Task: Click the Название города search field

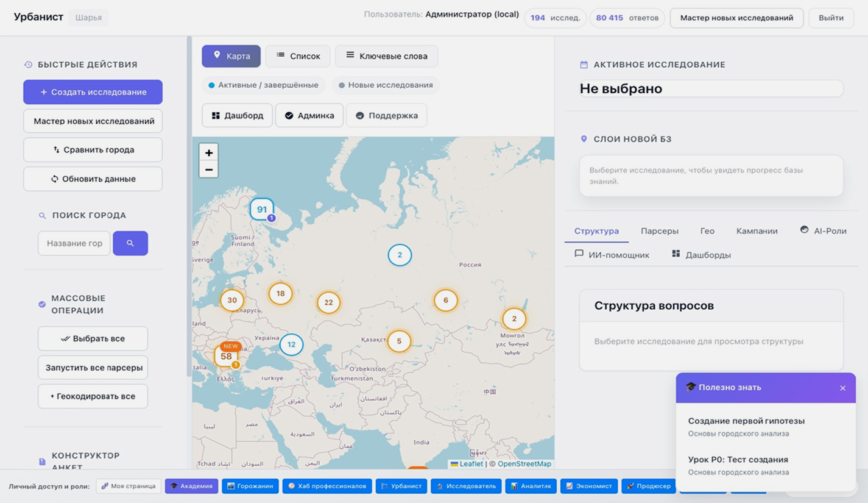Action: click(x=74, y=243)
